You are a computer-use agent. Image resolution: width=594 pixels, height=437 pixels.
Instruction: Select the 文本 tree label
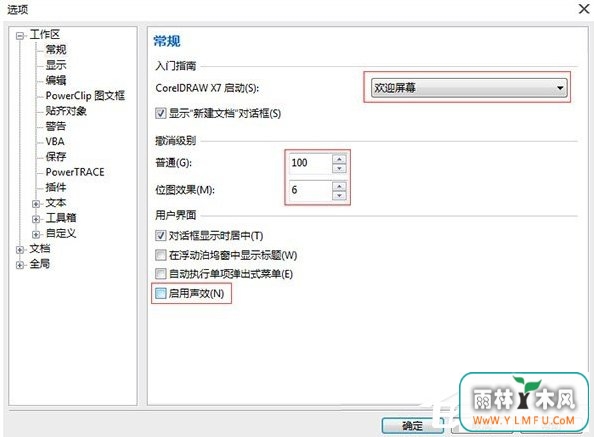point(56,203)
